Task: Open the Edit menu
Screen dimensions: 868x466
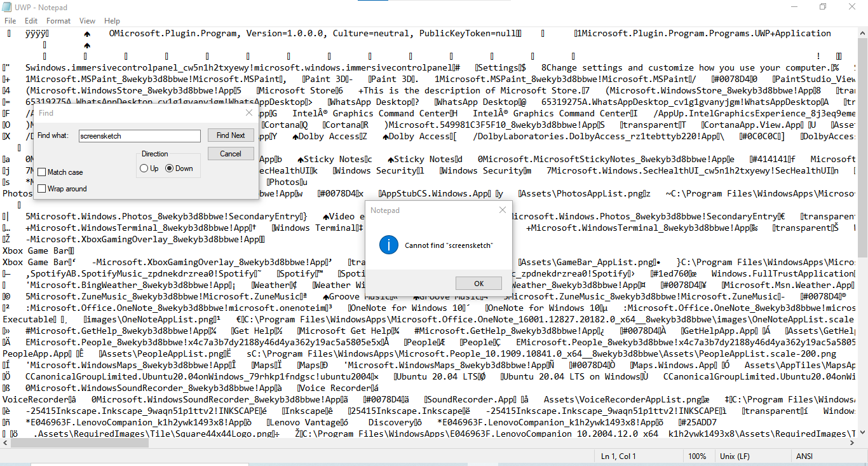Action: point(31,21)
